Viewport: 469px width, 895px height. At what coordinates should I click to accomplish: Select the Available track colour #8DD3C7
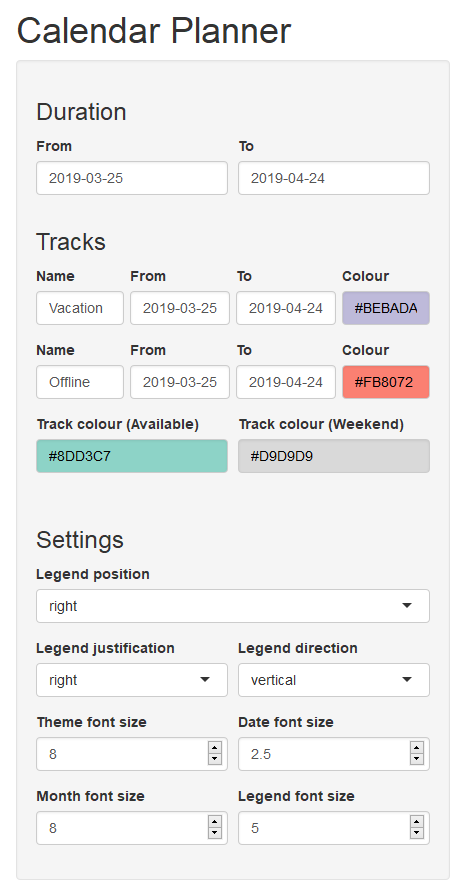[132, 456]
